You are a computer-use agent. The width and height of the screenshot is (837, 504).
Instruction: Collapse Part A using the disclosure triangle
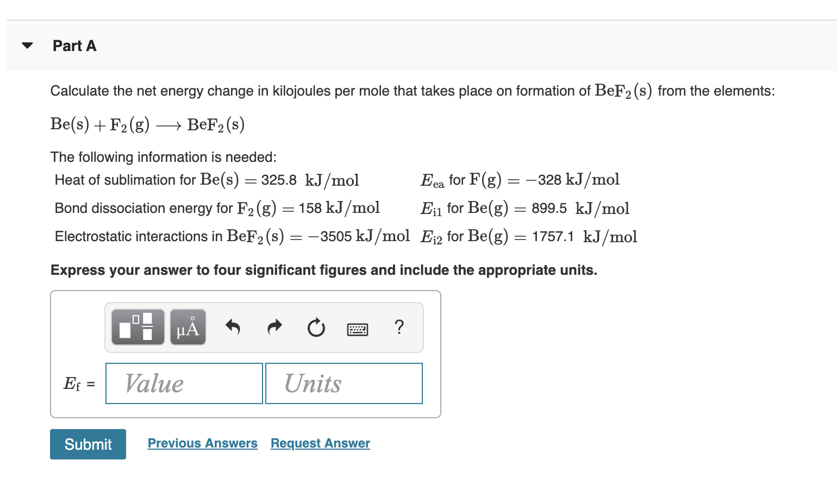(x=27, y=46)
